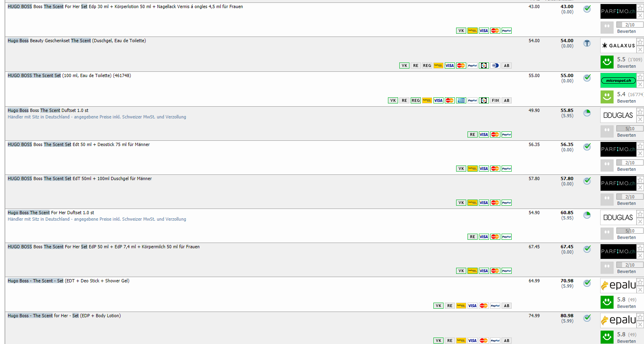Click the TWINT payment icon in the Galaxus row

click(x=484, y=66)
